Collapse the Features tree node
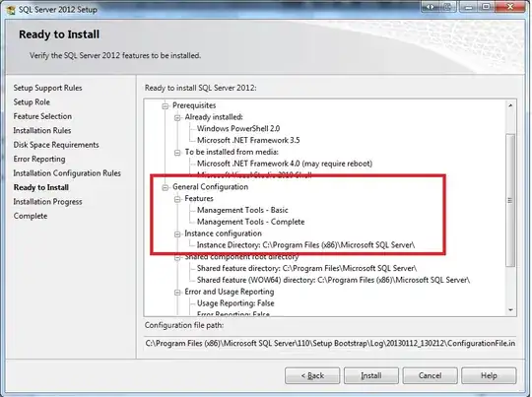 (x=177, y=199)
